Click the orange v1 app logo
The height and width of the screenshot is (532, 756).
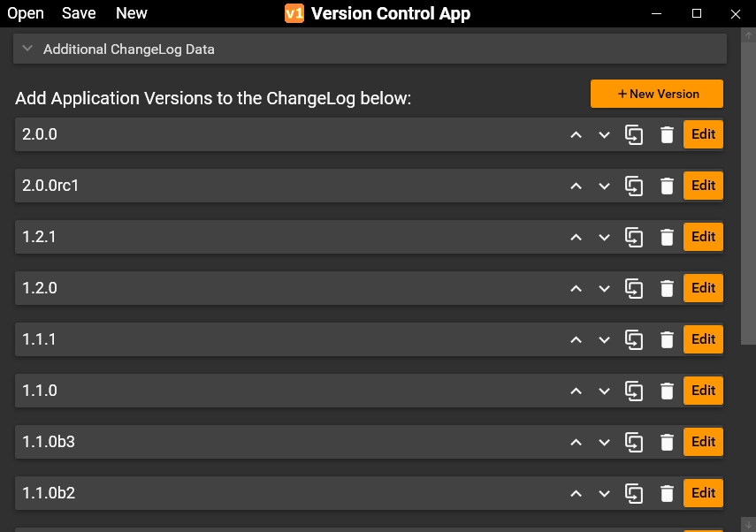pos(294,13)
